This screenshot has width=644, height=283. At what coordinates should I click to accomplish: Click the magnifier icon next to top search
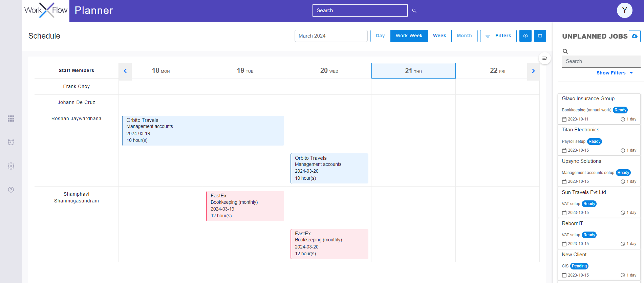click(x=414, y=11)
